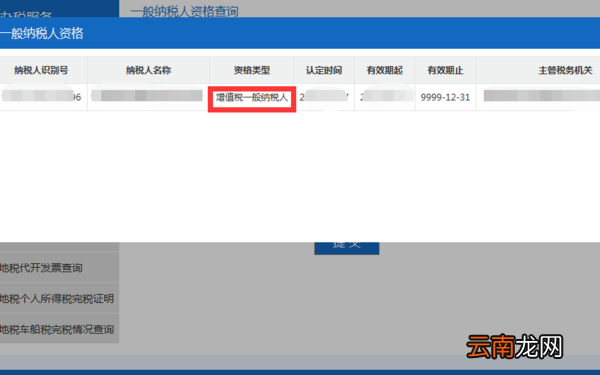
Task: Click the 有效期止 column header
Action: (445, 70)
